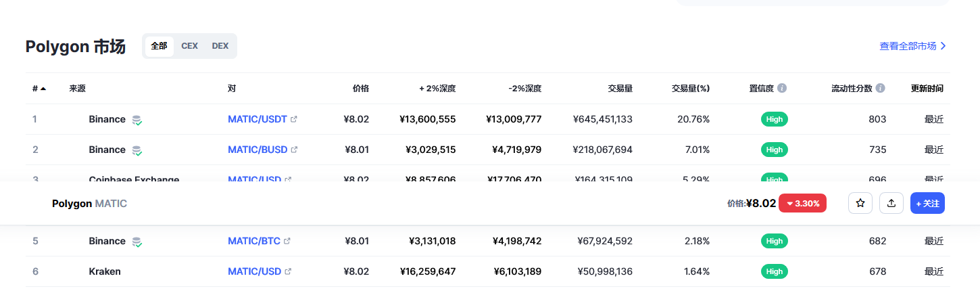Click the red 3.30% price change badge
The width and height of the screenshot is (980, 291).
[x=802, y=203]
